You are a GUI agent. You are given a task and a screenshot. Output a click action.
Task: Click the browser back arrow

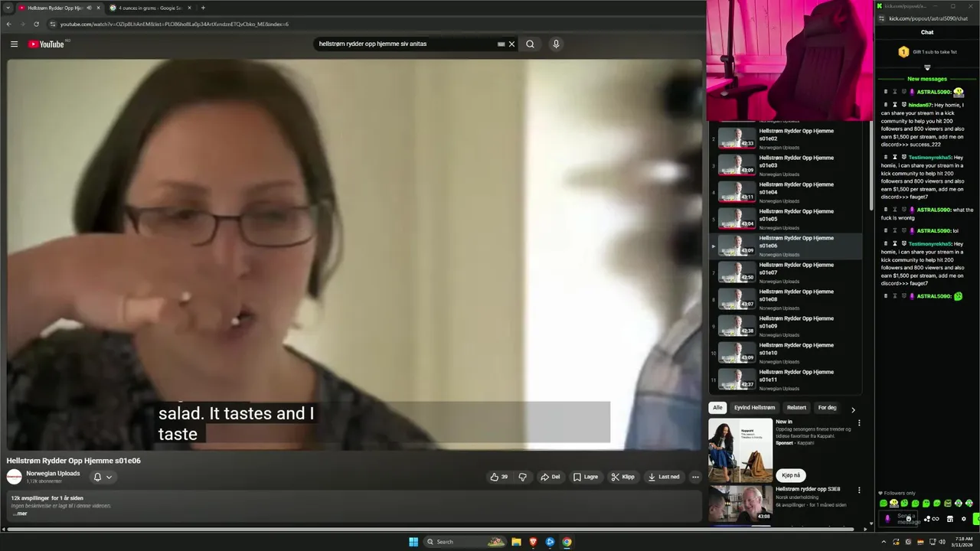8,24
